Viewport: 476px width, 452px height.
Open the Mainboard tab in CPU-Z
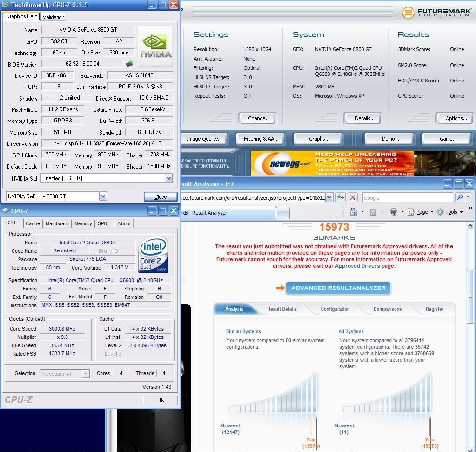pyautogui.click(x=57, y=223)
